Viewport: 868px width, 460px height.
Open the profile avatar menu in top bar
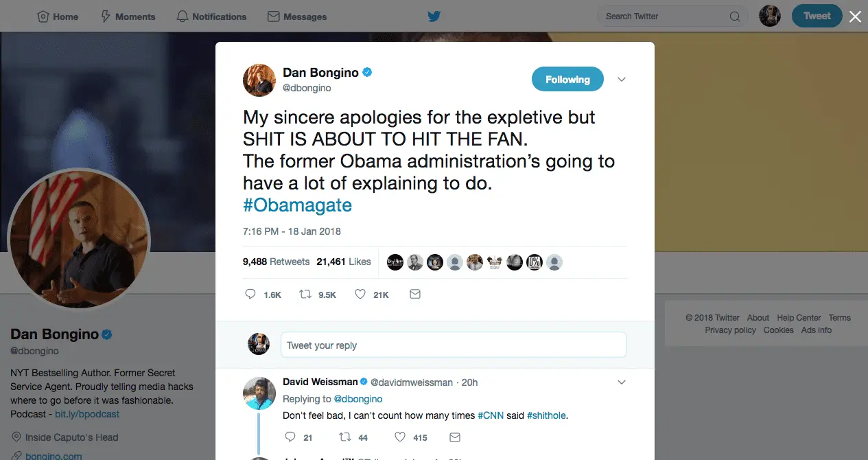[770, 16]
